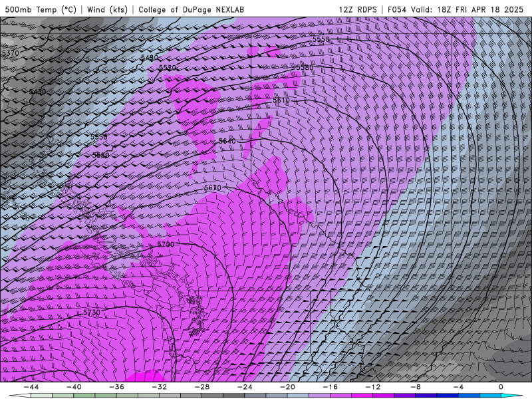Click the -44 color scale label
Image resolution: width=532 pixels, height=399 pixels.
(x=31, y=387)
